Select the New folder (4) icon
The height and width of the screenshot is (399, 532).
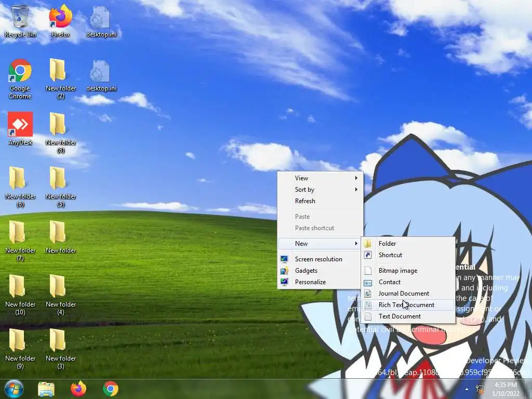[x=60, y=295]
